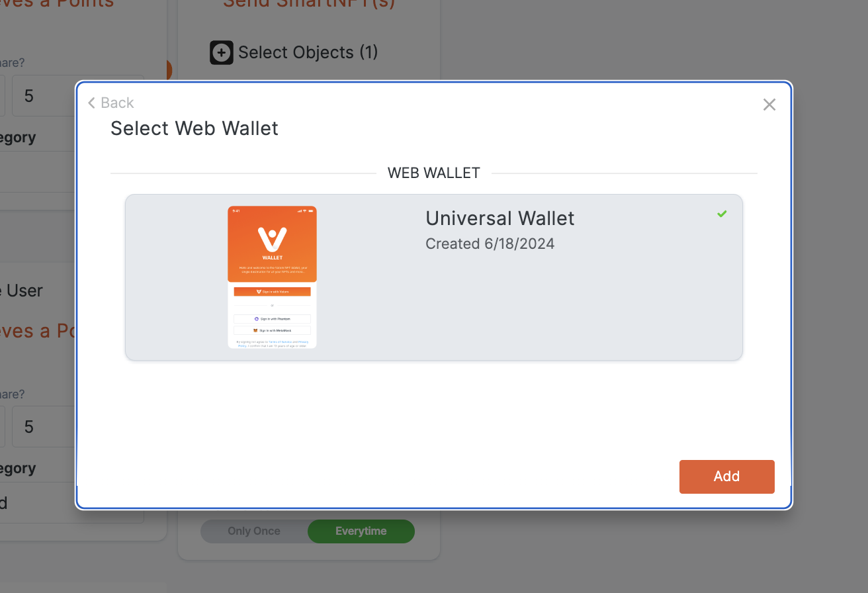Image resolution: width=868 pixels, height=593 pixels.
Task: Open the Universal Wallet preview thumbnail
Action: pos(272,277)
